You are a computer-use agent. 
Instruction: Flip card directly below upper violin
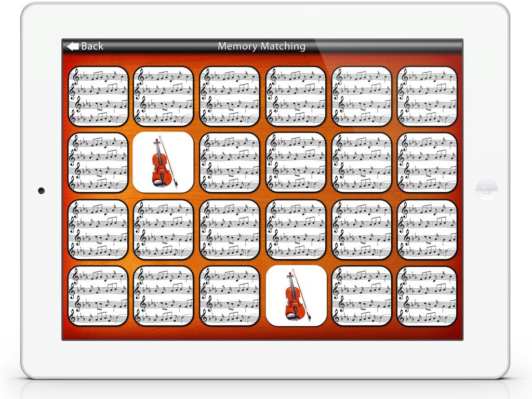[163, 229]
